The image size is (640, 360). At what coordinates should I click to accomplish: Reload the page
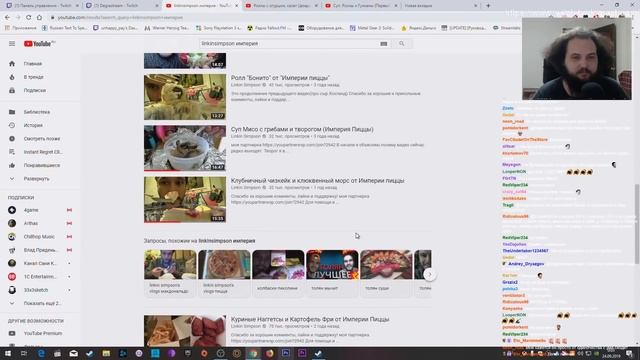(x=28, y=18)
